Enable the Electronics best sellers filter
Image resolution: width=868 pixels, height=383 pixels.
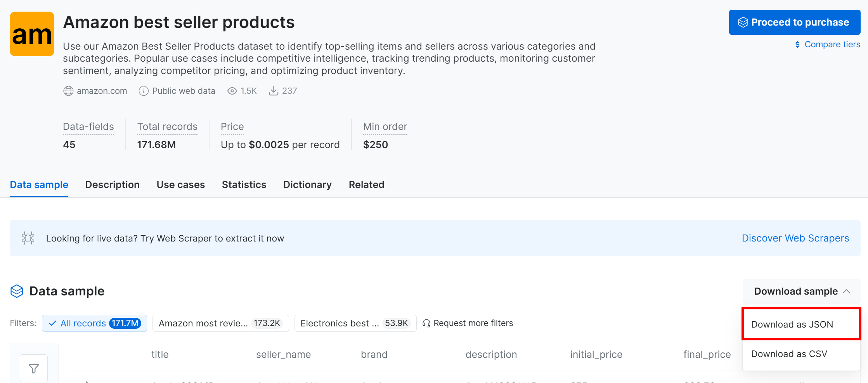(x=355, y=323)
